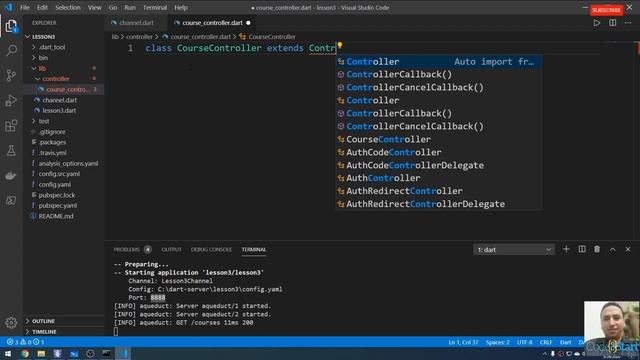Open the remote explorer icon in the activity bar

coord(11,200)
